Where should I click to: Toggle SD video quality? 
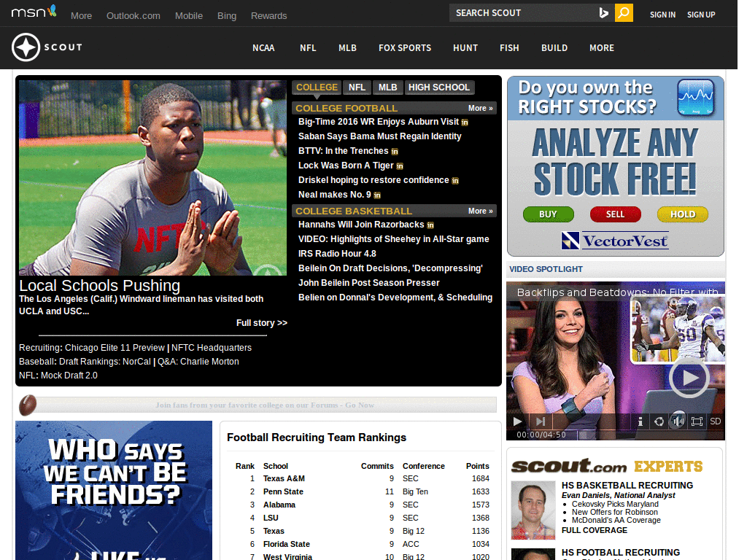[x=715, y=421]
